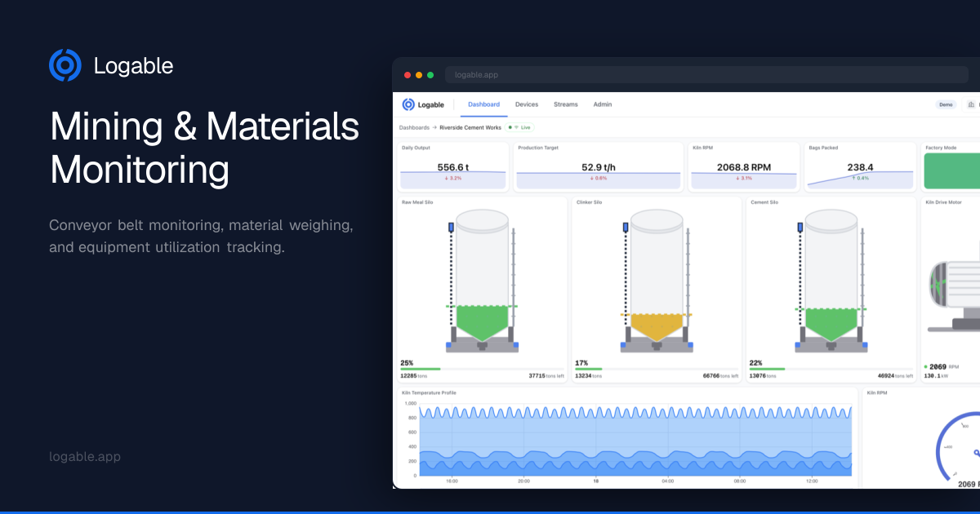Click the '46924 tons left' value
The image size is (980, 514).
coord(896,376)
